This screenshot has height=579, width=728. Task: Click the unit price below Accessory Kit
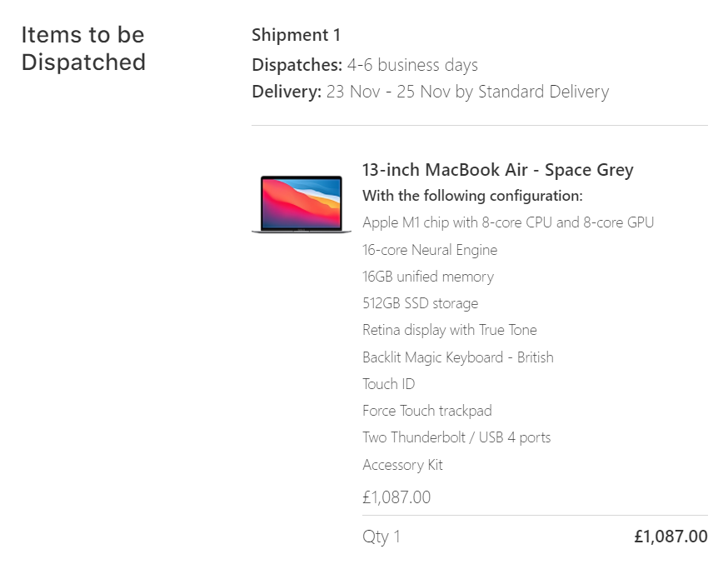click(396, 497)
